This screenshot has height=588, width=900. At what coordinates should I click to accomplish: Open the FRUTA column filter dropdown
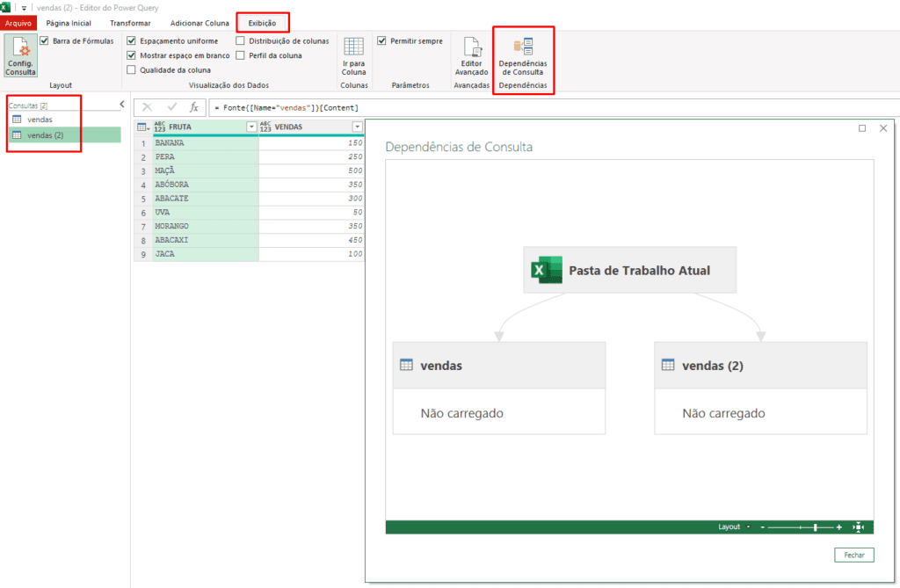point(251,127)
